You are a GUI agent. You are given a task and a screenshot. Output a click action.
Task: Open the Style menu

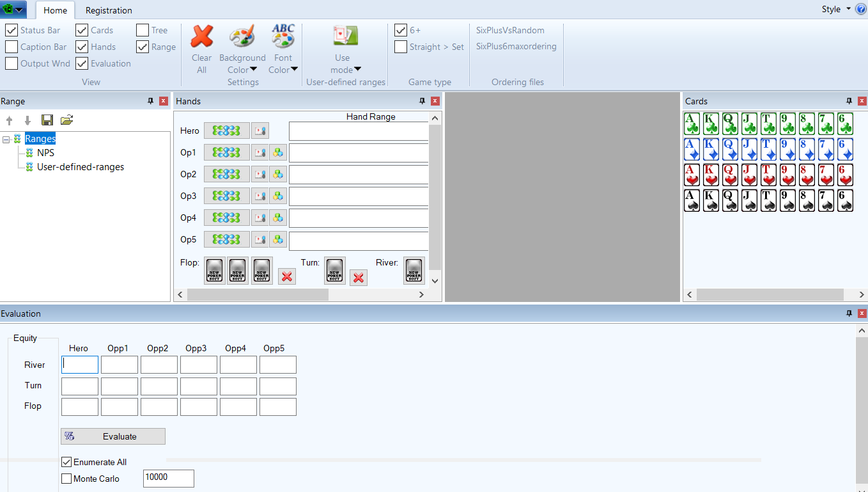point(835,9)
